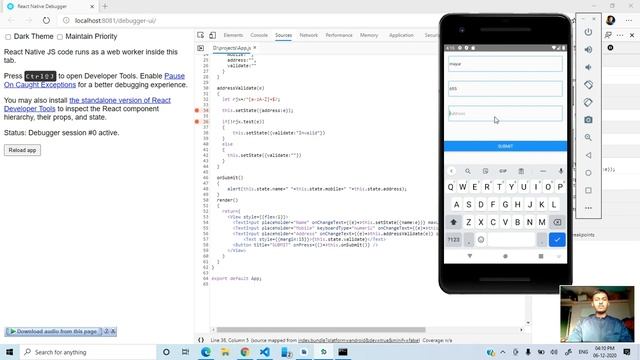This screenshot has width=640, height=360.
Task: Open the Windows Start menu
Action: [9, 352]
